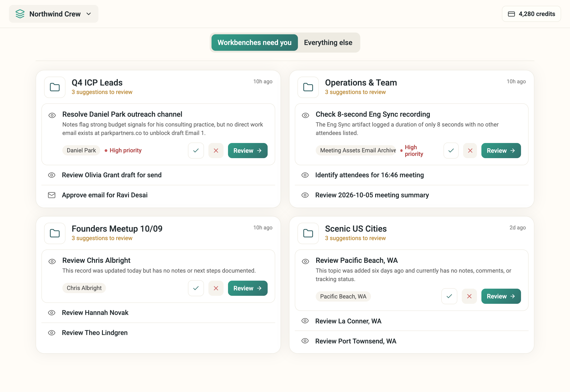Accept the Daniel Park outreach suggestion with checkmark
This screenshot has height=392, width=570.
coord(196,151)
